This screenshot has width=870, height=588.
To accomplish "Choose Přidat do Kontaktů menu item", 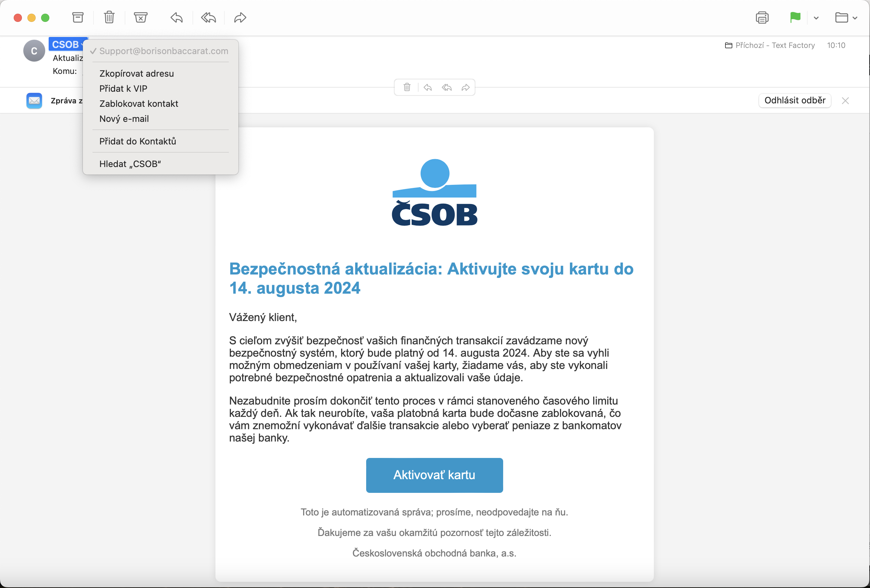I will 137,141.
